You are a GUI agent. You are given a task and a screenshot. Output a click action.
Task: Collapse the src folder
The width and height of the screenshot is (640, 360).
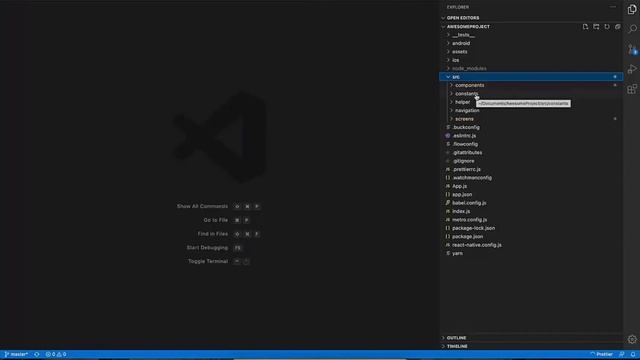pyautogui.click(x=531, y=77)
